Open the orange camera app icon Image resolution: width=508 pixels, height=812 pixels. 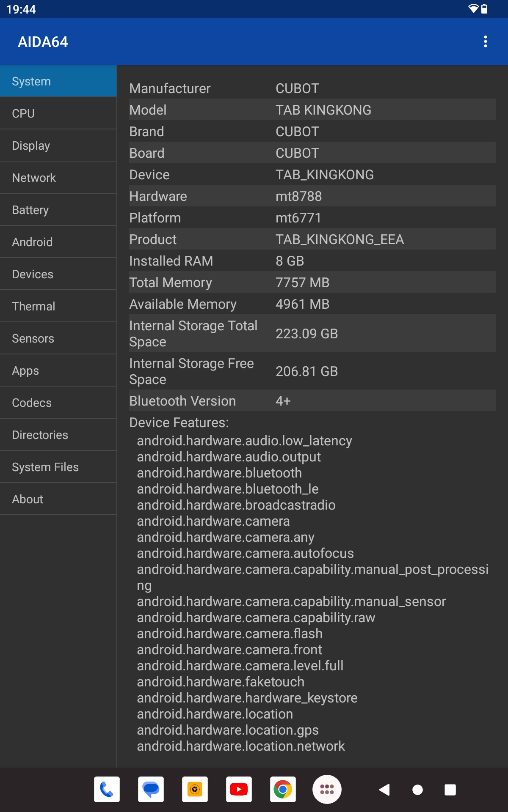click(x=195, y=789)
